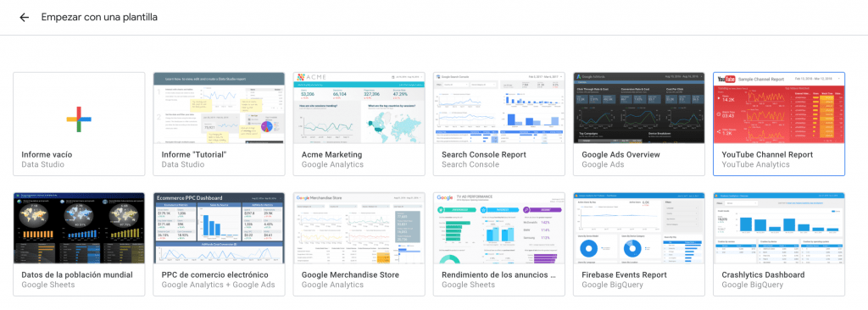
Task: Open the Google Merchandise Store thumbnail
Action: pos(359,228)
